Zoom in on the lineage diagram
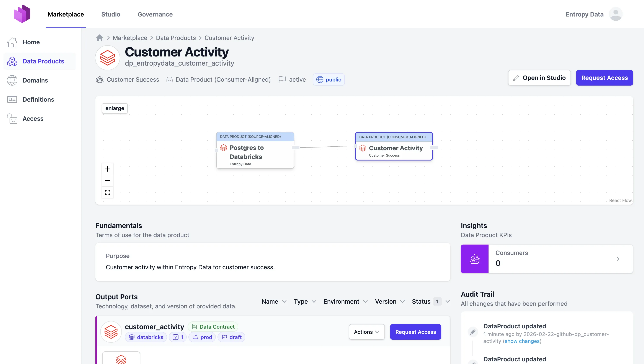The height and width of the screenshot is (364, 644). pyautogui.click(x=108, y=169)
